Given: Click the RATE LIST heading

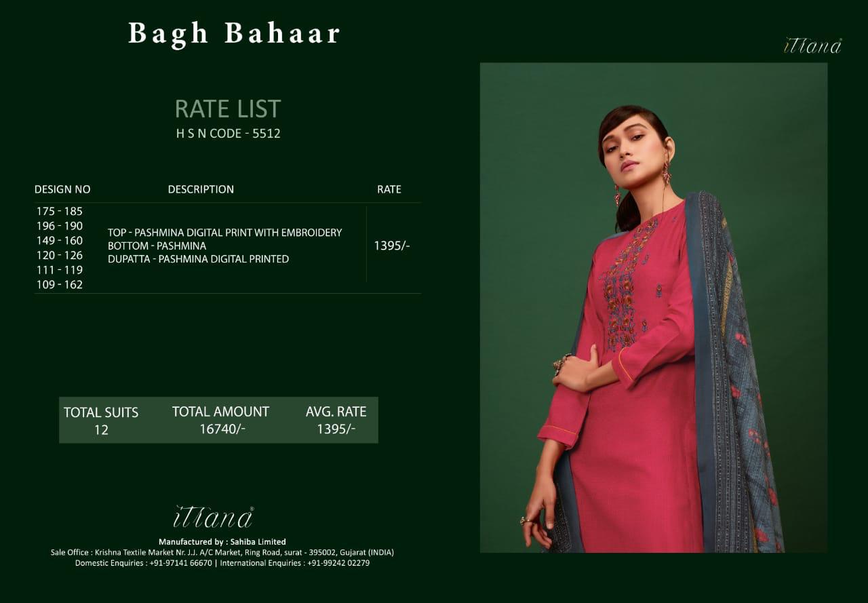Looking at the screenshot, I should click(228, 109).
